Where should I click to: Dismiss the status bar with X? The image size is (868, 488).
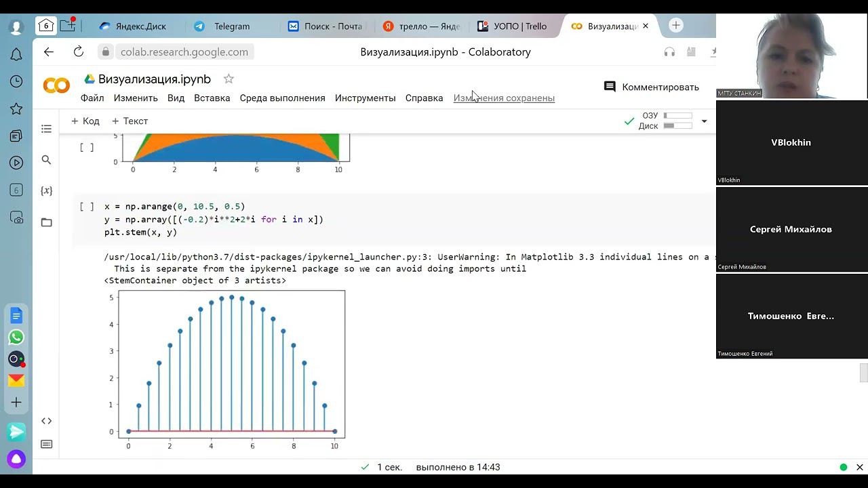tap(859, 467)
